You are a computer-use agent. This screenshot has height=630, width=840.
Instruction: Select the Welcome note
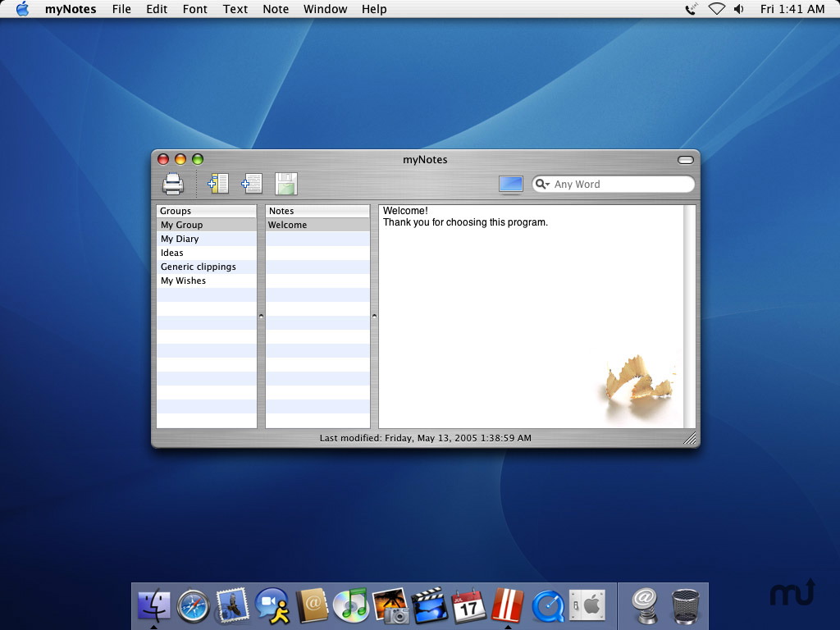click(x=317, y=225)
